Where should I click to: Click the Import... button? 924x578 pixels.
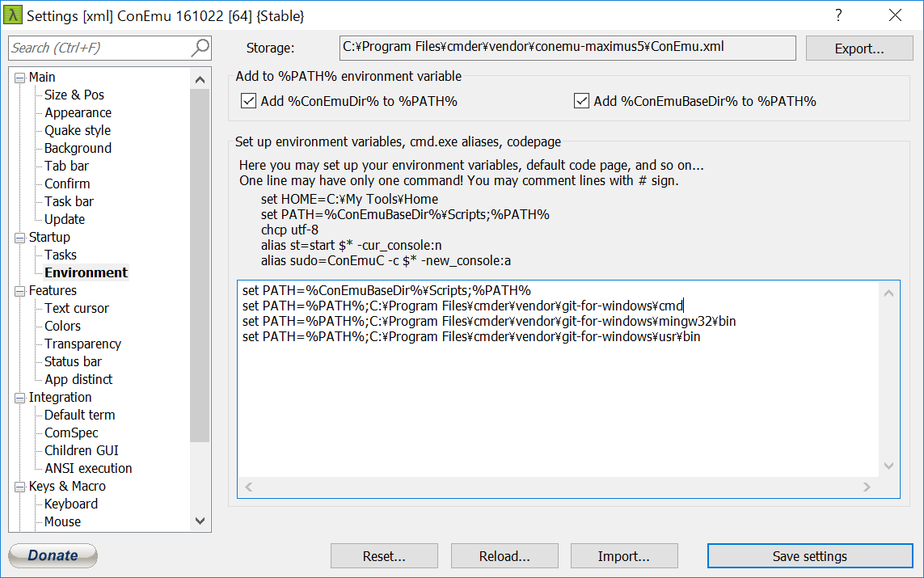coord(624,556)
